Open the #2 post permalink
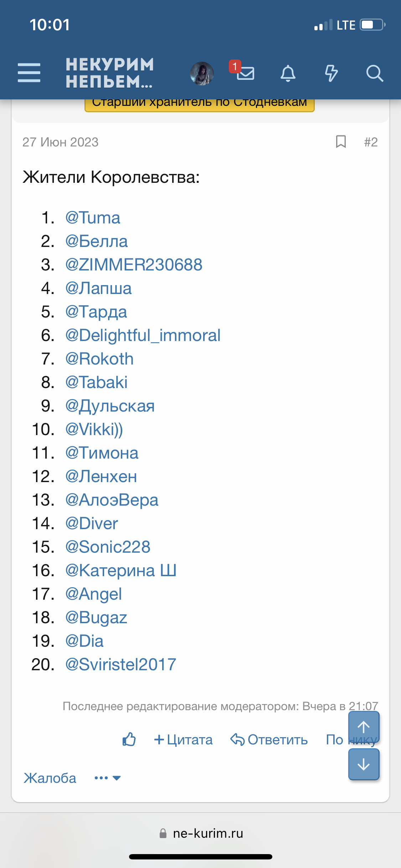 click(371, 142)
